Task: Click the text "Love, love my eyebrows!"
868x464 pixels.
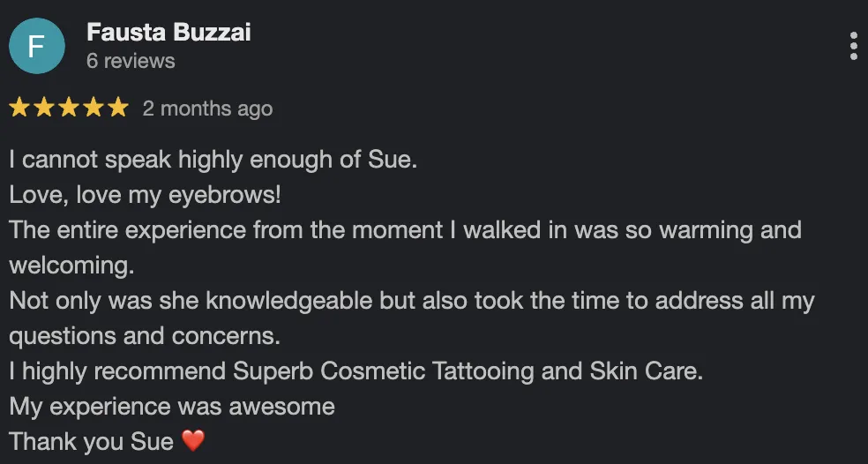Action: click(145, 194)
